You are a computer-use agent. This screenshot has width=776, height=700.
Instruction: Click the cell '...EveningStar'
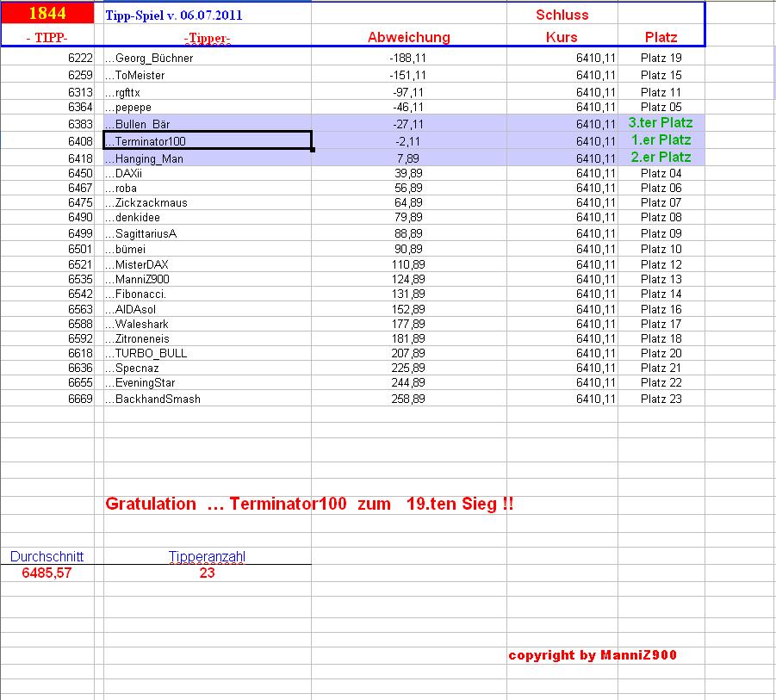coord(208,382)
